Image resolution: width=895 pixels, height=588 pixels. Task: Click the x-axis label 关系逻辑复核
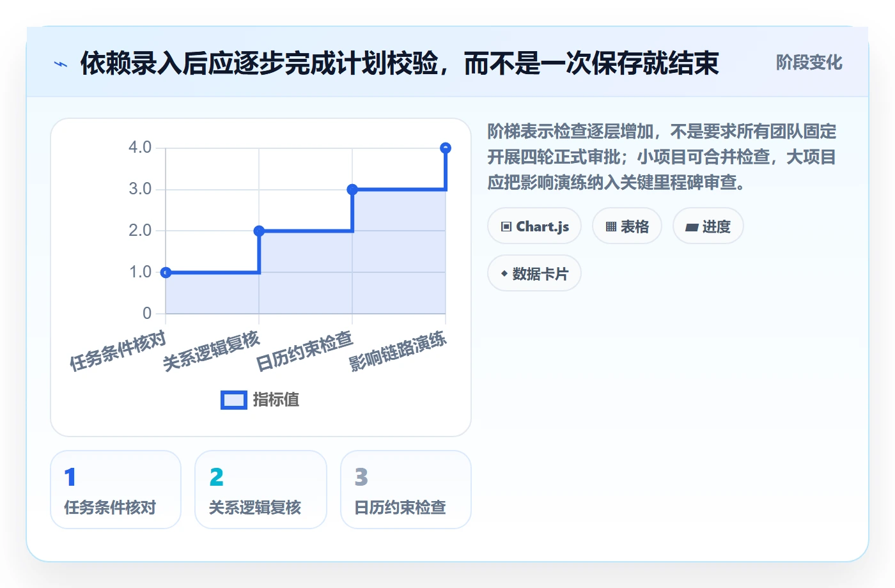pos(211,350)
